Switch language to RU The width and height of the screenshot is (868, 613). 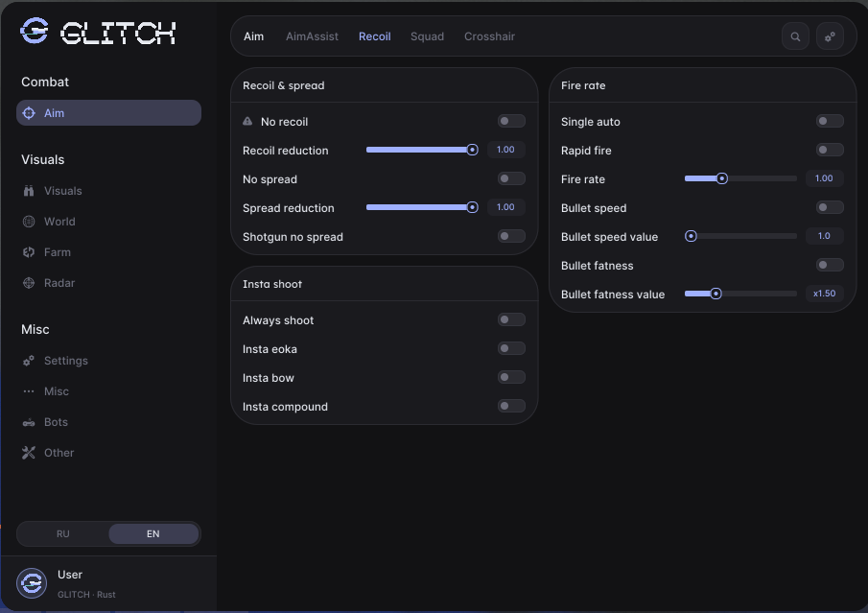coord(63,533)
